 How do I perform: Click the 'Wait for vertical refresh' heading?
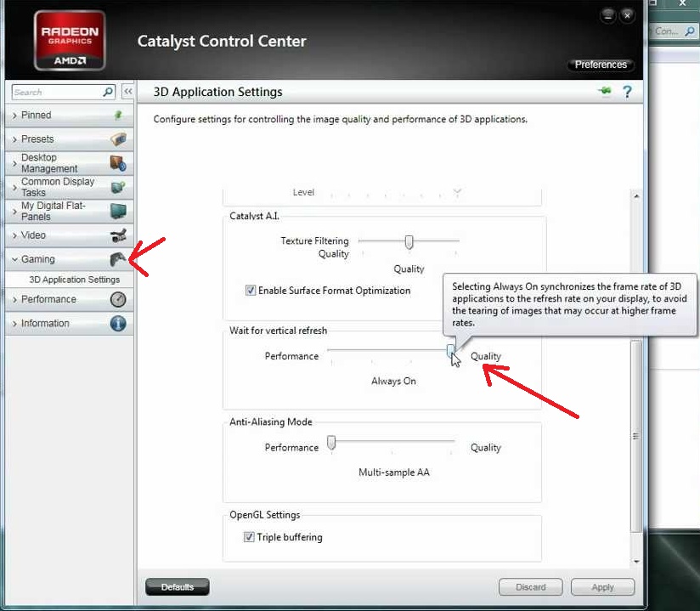(x=278, y=331)
